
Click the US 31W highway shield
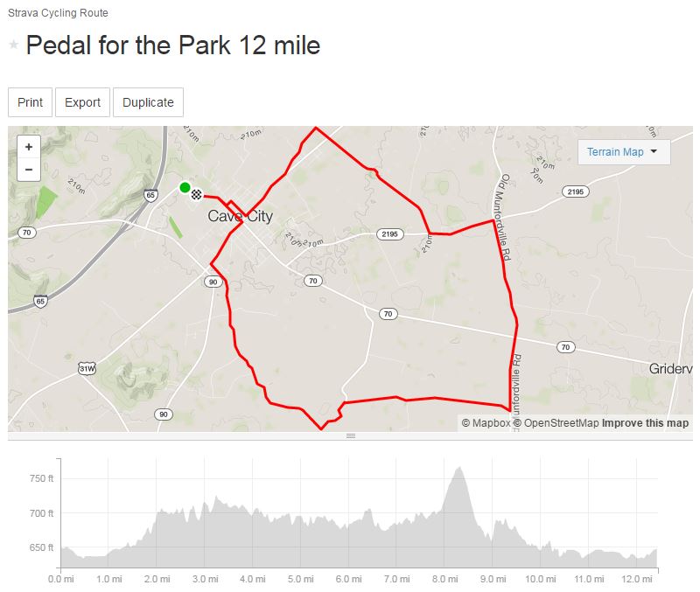pyautogui.click(x=87, y=368)
